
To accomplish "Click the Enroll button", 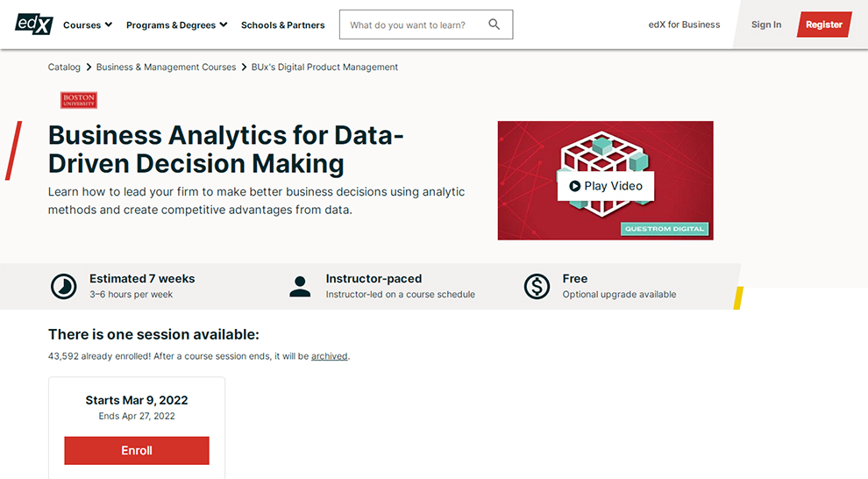I will [x=137, y=450].
